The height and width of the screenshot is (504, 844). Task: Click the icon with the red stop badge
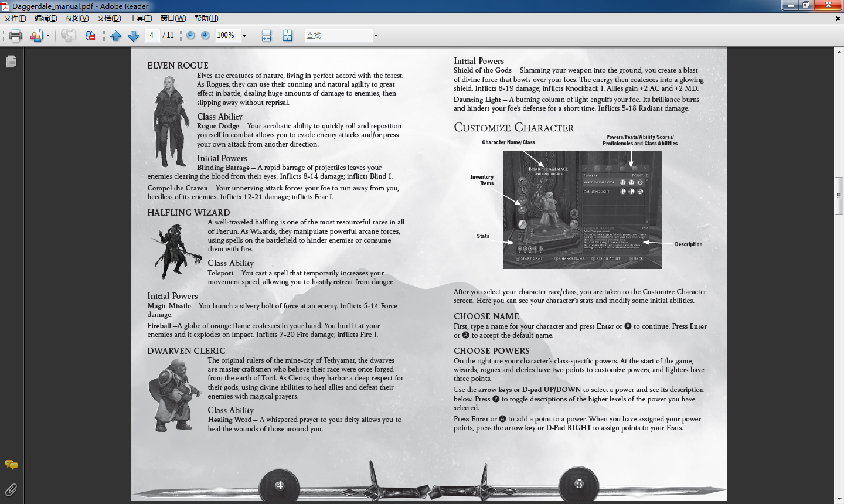point(90,36)
